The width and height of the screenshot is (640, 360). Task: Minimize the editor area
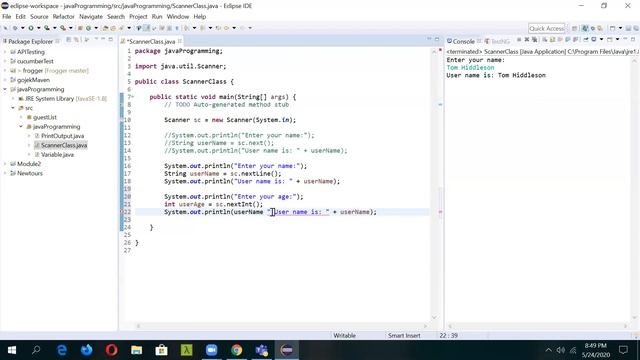click(x=429, y=39)
